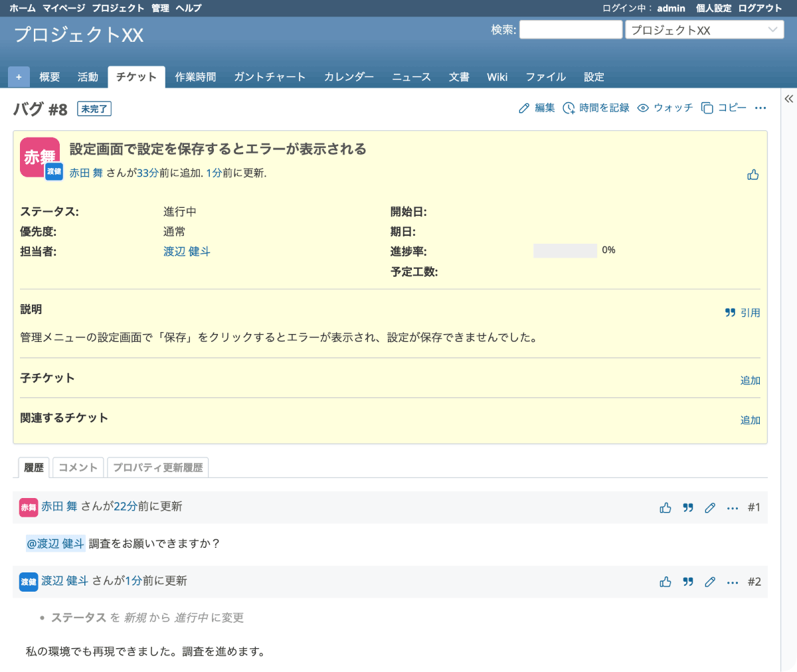Open the plus new-item menu
797x672 pixels.
tap(19, 77)
